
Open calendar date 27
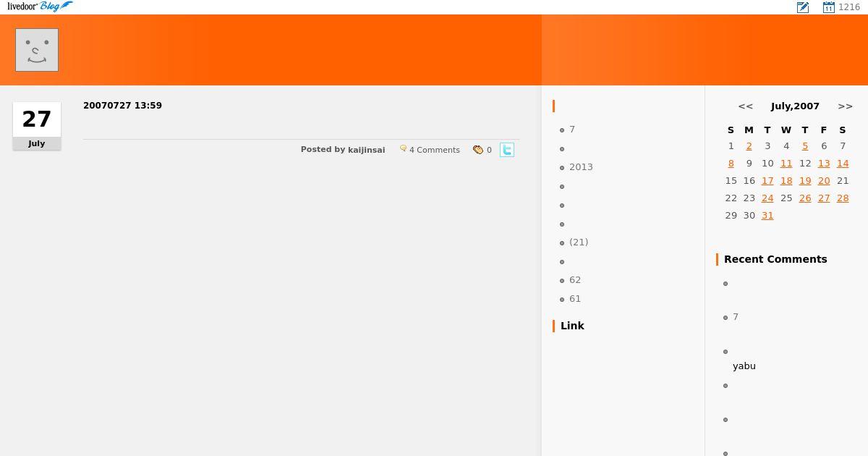tap(824, 198)
